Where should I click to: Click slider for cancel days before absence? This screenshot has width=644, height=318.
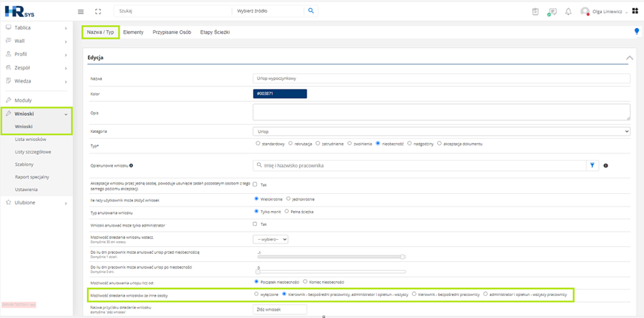[331, 257]
